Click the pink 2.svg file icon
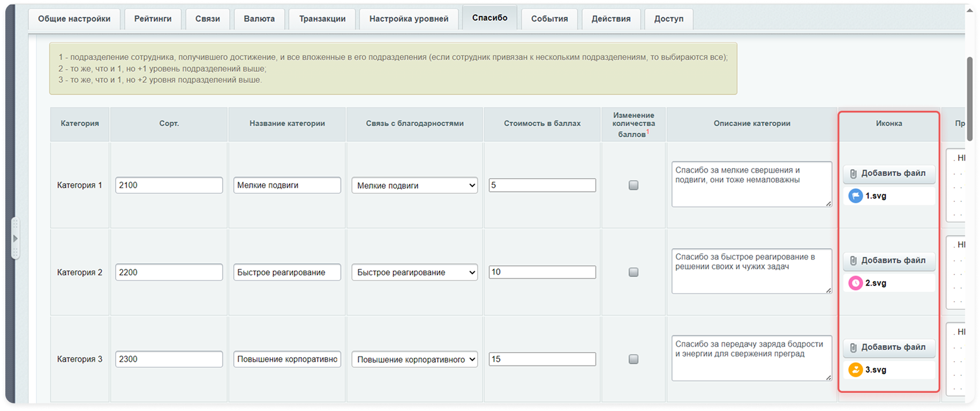Screen dimensions: 980x411 pyautogui.click(x=855, y=283)
